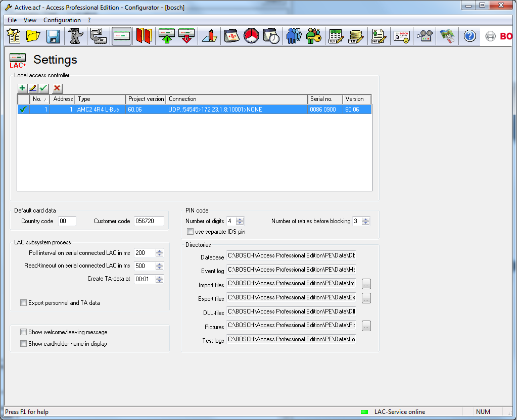Open help with the question mark icon
Viewport: 517px width, 420px height.
470,36
